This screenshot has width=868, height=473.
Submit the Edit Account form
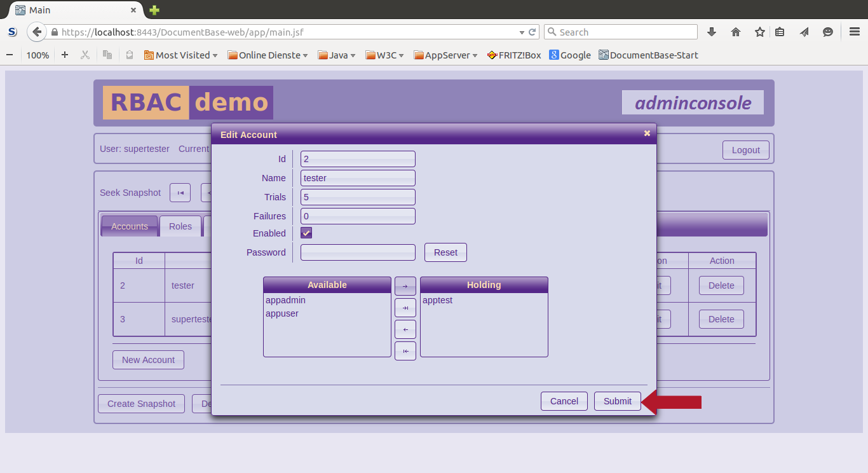pos(617,401)
